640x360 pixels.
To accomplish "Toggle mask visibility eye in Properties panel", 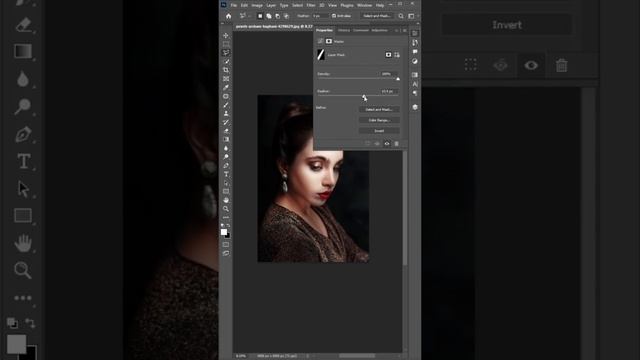I will point(387,144).
